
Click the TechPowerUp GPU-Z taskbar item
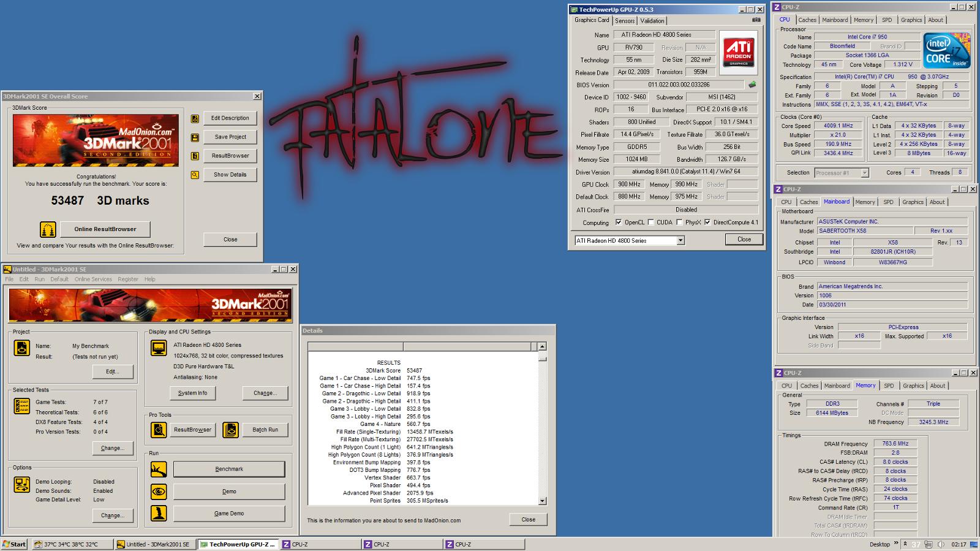[238, 544]
